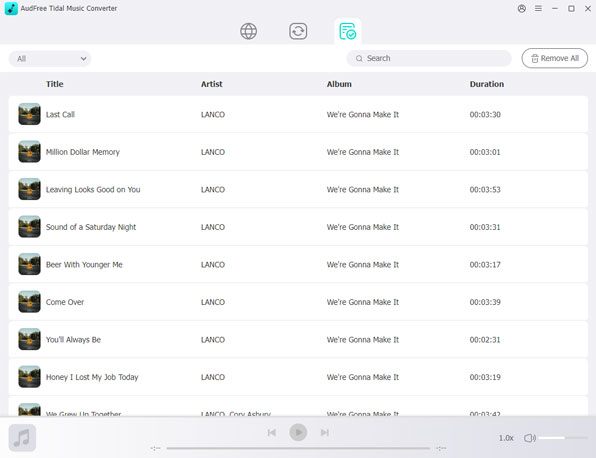596x458 pixels.
Task: Click LANCO artist in Last Call row
Action: (213, 114)
